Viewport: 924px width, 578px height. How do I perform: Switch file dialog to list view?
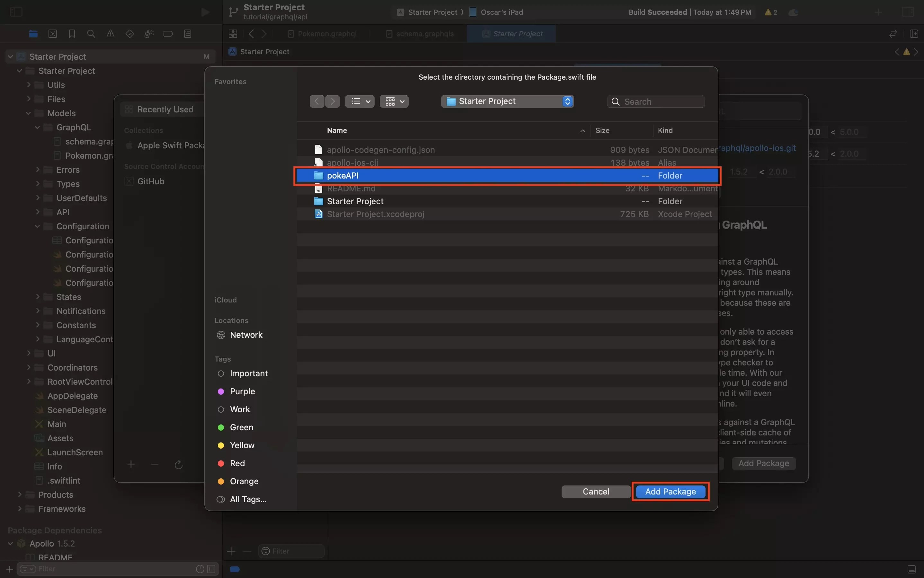pyautogui.click(x=359, y=101)
